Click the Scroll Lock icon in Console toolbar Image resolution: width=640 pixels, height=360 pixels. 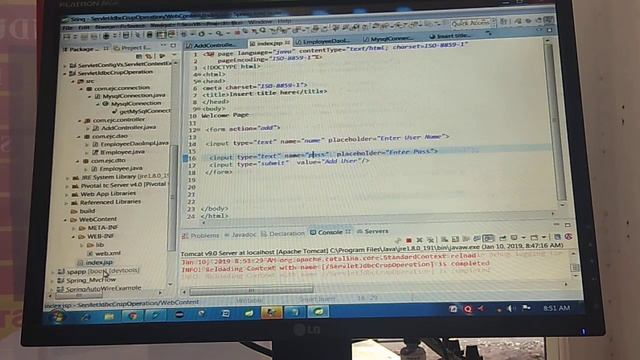(455, 239)
